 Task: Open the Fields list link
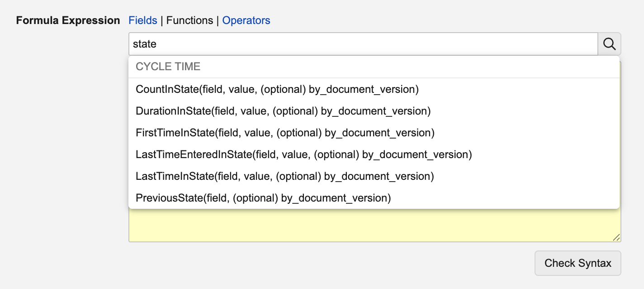(x=143, y=20)
